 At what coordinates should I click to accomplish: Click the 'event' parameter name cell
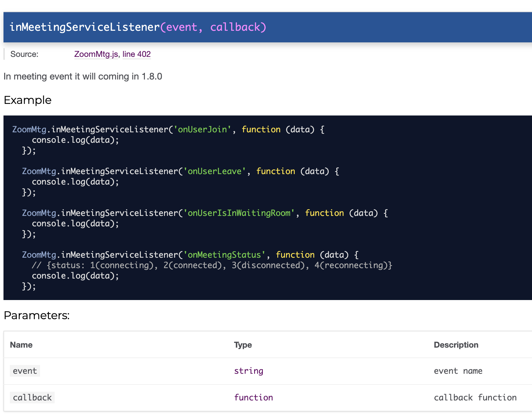click(25, 371)
